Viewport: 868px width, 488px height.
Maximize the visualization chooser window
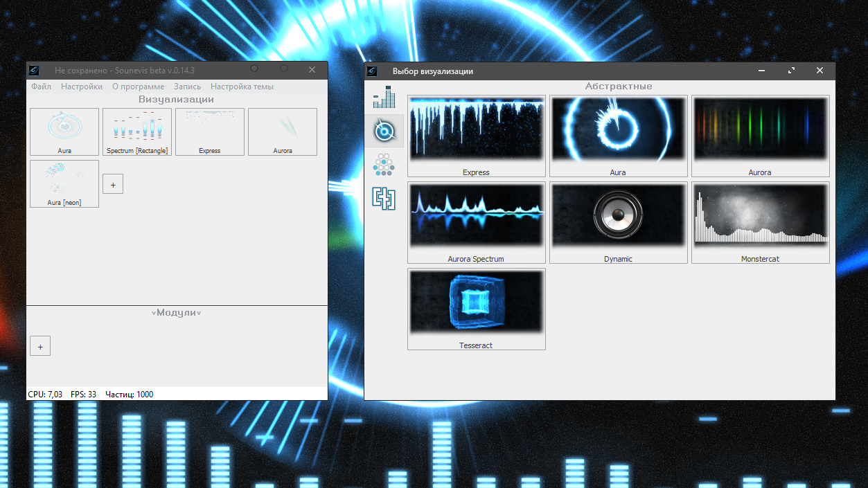791,71
